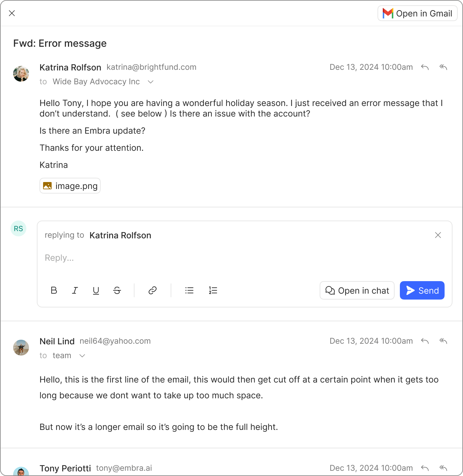
Task: Toggle underline formatting in reply editor
Action: click(x=96, y=290)
